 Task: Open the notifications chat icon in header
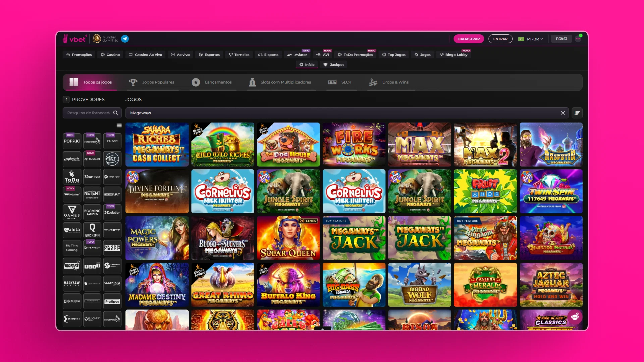pyautogui.click(x=578, y=39)
